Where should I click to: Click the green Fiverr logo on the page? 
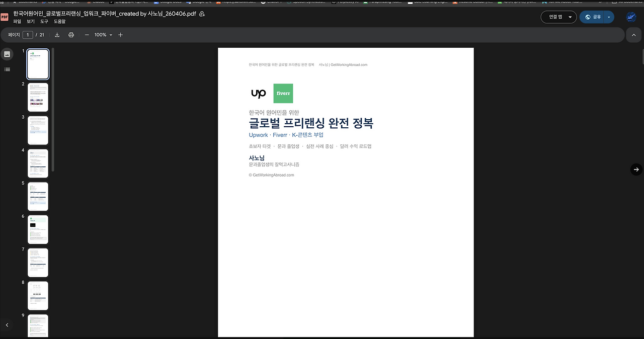click(283, 94)
